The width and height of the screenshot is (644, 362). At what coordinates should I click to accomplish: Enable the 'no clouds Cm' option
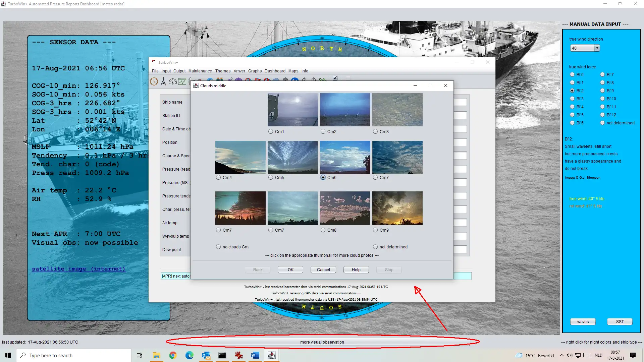(218, 247)
